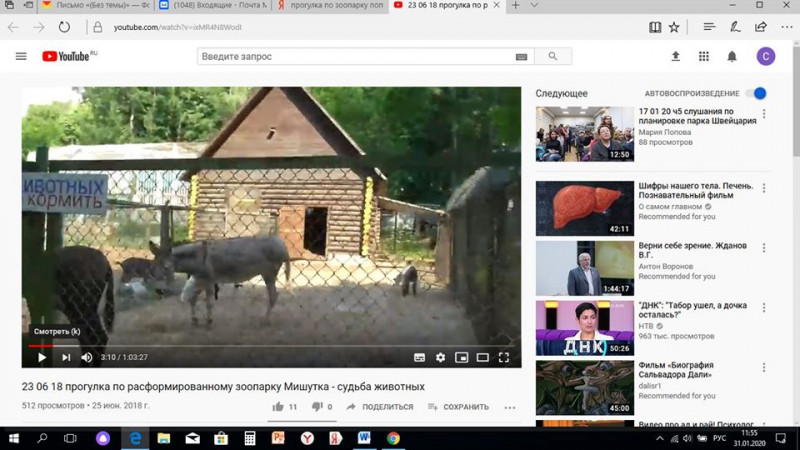Open options for the ДНК video
This screenshot has height=450, width=800.
point(764,308)
